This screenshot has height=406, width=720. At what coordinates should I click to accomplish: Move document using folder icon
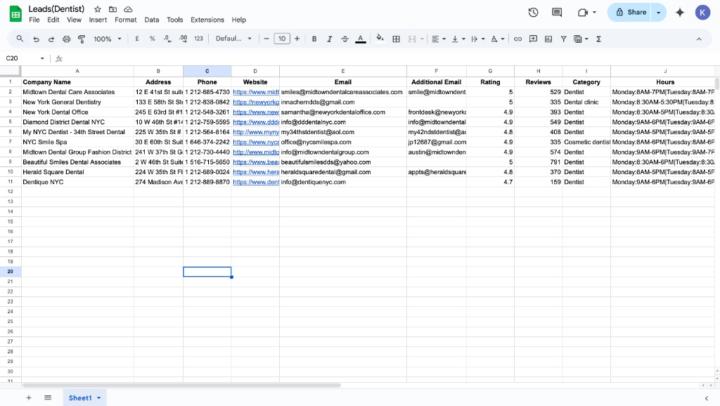click(112, 9)
